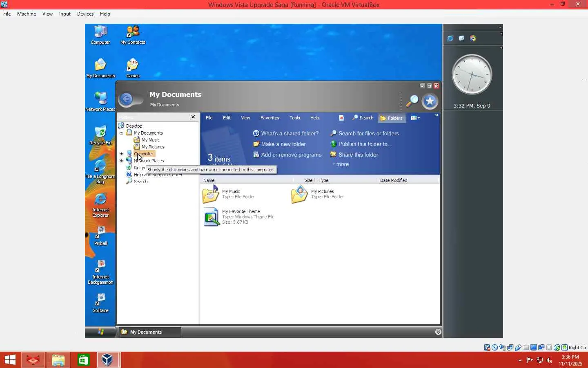Screen dimensions: 588x368
Task: Open the VirtualBox Devices menu
Action: 85,14
